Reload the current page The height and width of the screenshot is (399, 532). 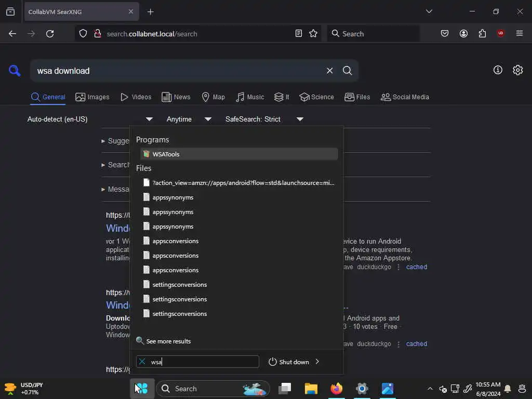[x=50, y=34]
